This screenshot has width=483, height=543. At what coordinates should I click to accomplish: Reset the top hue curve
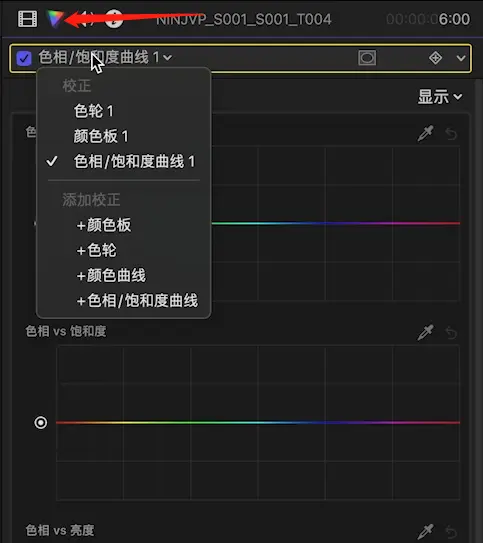pos(451,134)
